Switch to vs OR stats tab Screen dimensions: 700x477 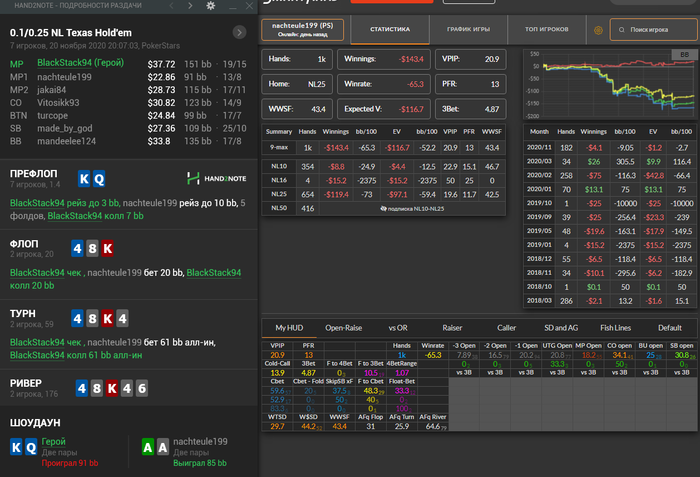[398, 328]
